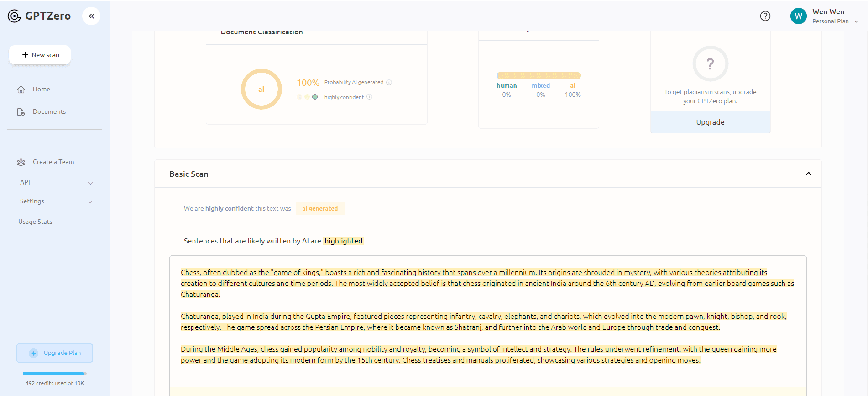Click the human/mixed/ai distribution bar

coord(539,76)
